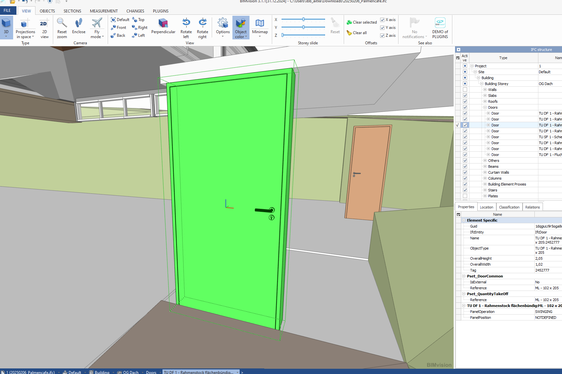Collapse Pset_DoorCommon property group
Image resolution: width=562 pixels, height=374 pixels.
[x=463, y=276]
